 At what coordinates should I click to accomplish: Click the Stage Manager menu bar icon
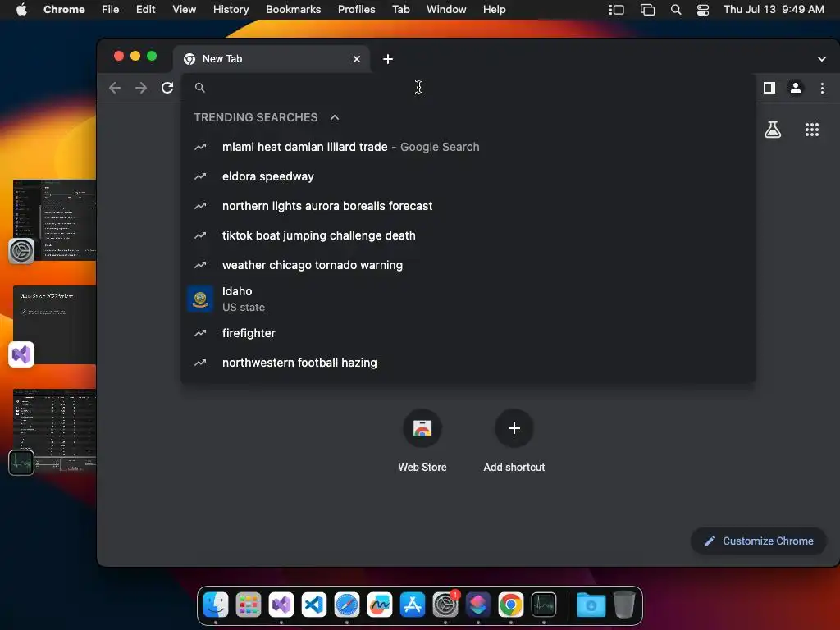point(617,10)
